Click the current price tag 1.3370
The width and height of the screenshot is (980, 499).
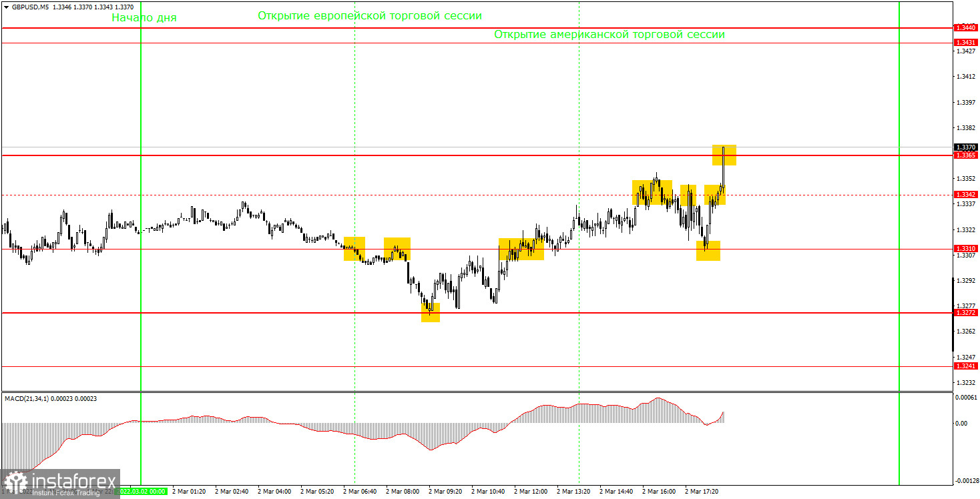coord(966,147)
